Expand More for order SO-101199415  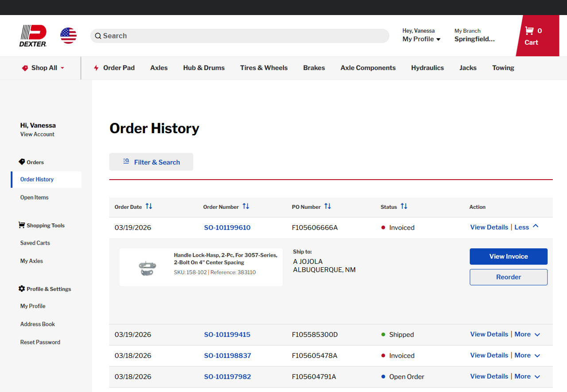coord(527,334)
